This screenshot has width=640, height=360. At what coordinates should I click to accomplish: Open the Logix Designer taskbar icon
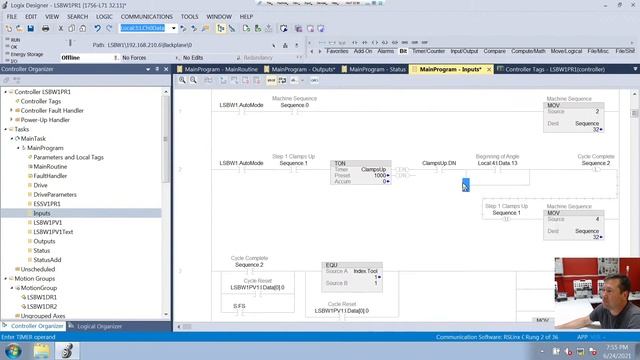(68, 351)
